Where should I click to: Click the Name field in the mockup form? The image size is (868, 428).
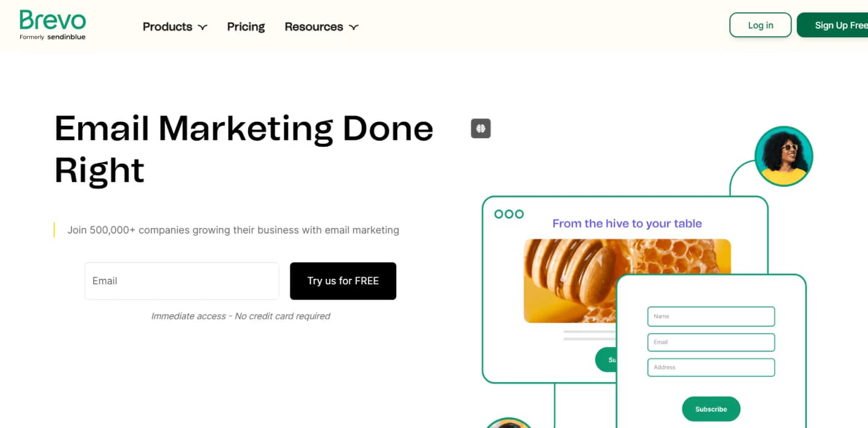711,316
